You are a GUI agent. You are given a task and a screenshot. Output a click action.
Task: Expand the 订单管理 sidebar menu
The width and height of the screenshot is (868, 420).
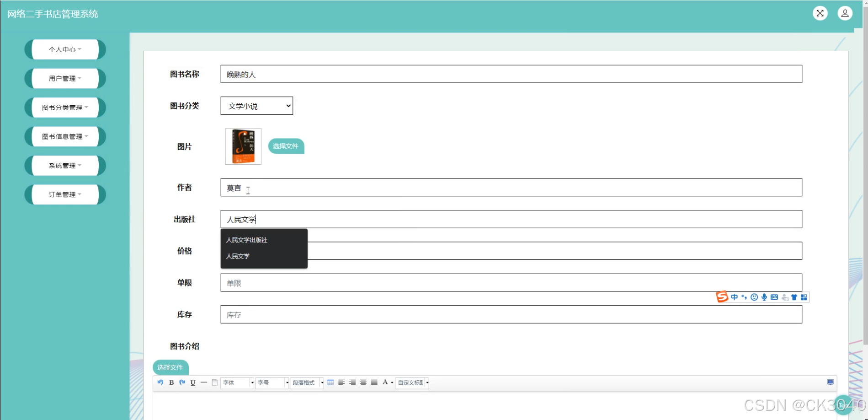point(65,194)
